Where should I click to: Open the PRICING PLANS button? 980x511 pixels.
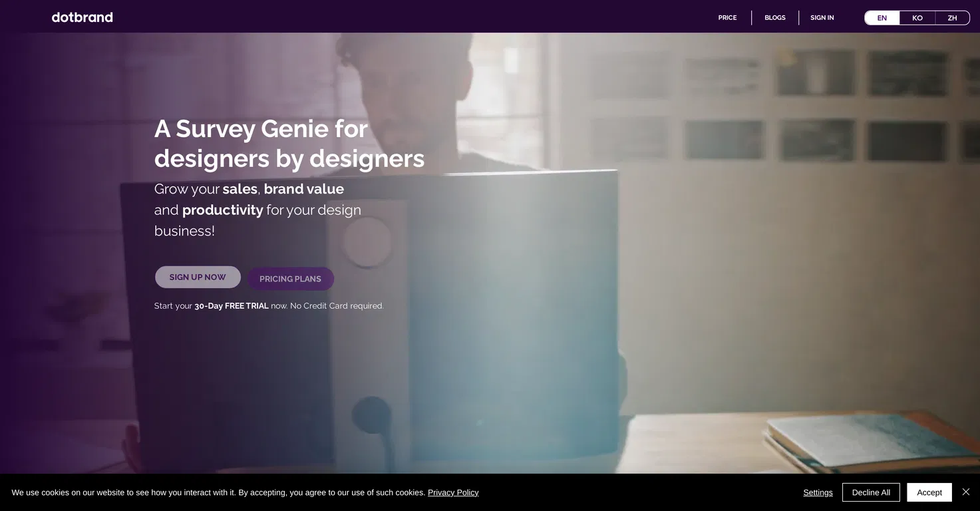click(290, 279)
